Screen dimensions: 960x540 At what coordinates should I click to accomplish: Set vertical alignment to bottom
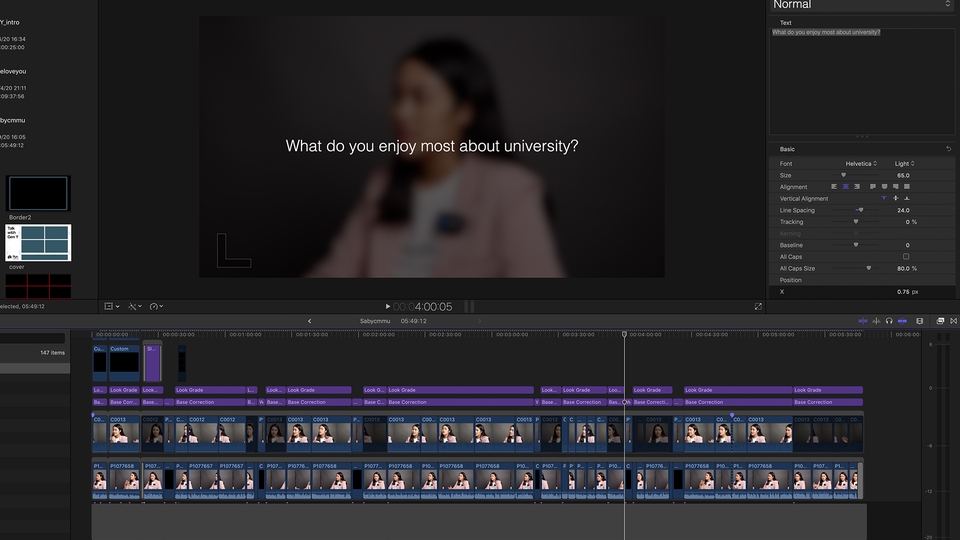[x=907, y=198]
